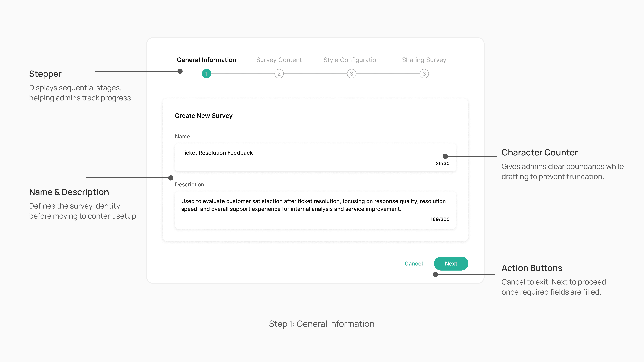Click the "Stepper" annotation heading
This screenshot has height=362, width=644.
coord(45,74)
